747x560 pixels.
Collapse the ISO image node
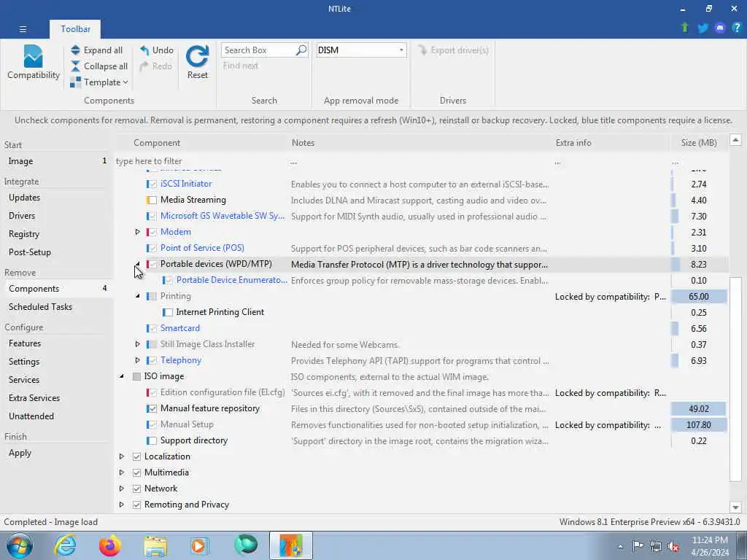122,377
